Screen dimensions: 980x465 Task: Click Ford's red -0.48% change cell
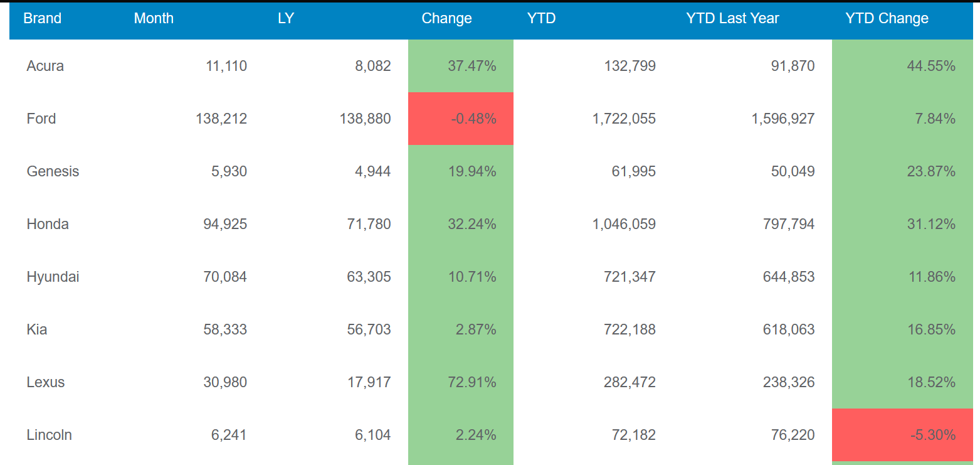[461, 119]
